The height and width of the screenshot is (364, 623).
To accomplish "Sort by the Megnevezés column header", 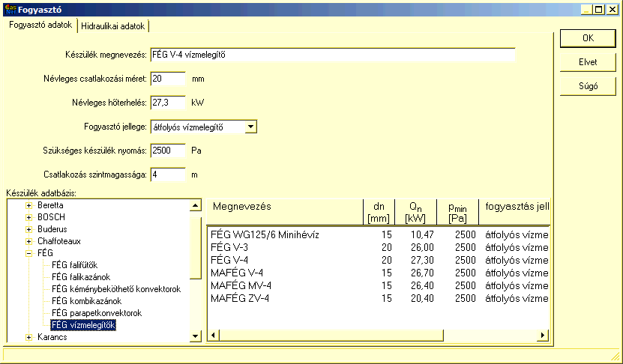I will (x=286, y=212).
